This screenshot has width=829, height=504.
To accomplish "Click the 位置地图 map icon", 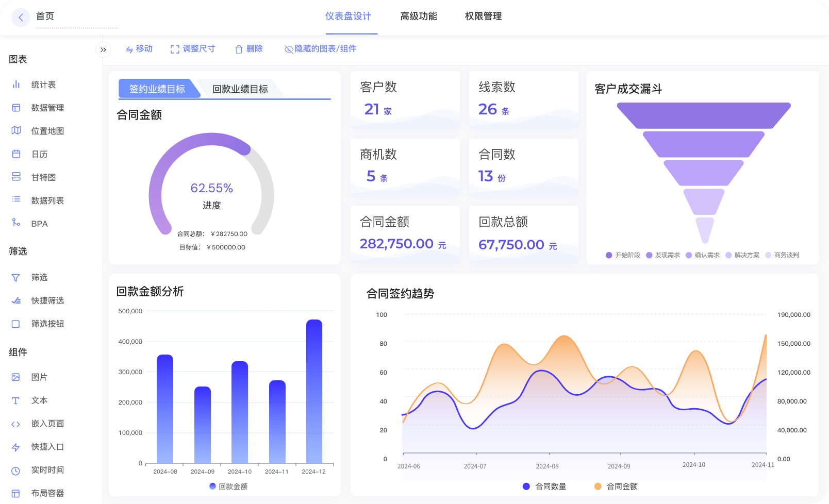I will coord(16,130).
